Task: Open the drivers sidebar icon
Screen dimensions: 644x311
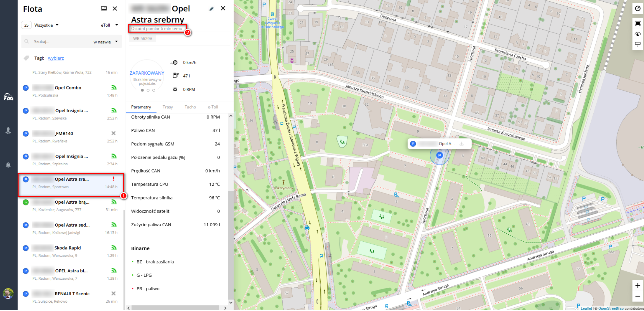Action: [x=8, y=130]
